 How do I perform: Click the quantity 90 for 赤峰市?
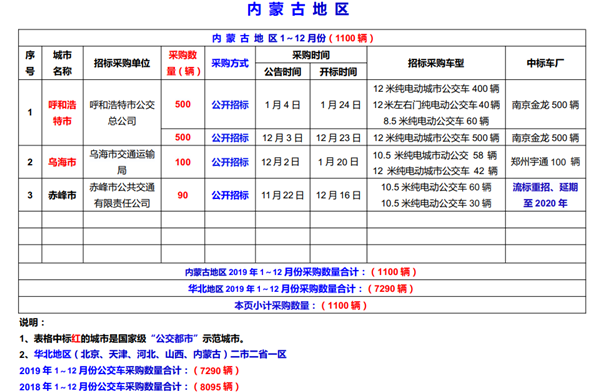pos(183,195)
